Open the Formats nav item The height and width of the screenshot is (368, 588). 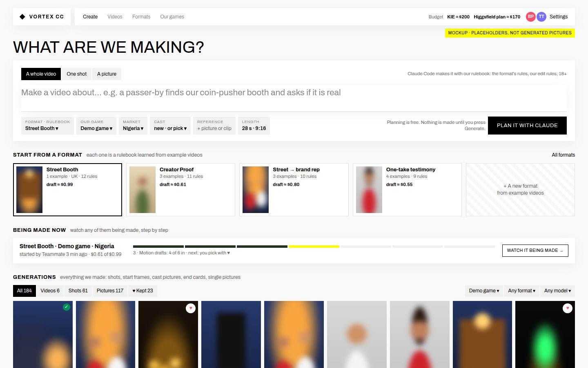141,17
